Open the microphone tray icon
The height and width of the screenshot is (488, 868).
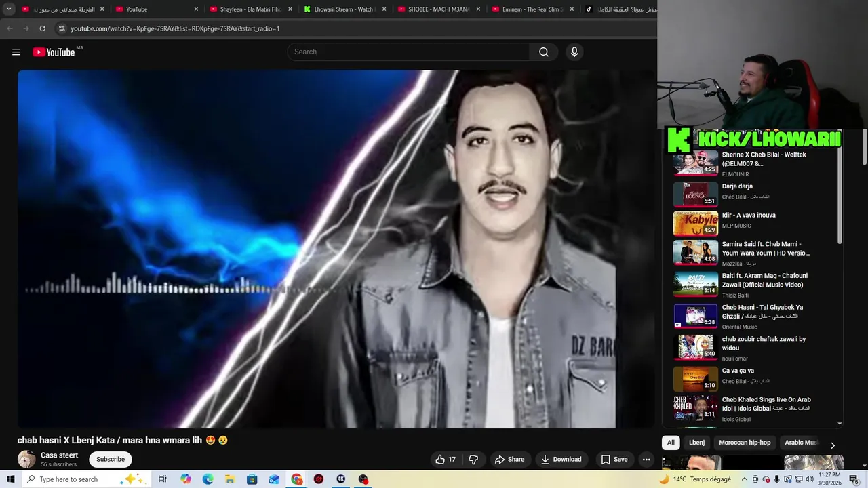[x=777, y=479]
